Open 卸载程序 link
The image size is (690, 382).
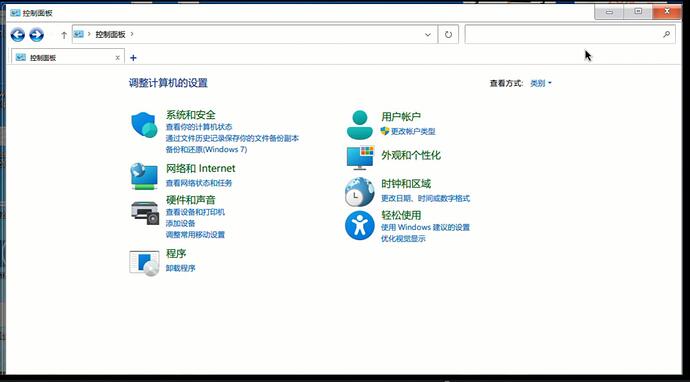coord(180,268)
